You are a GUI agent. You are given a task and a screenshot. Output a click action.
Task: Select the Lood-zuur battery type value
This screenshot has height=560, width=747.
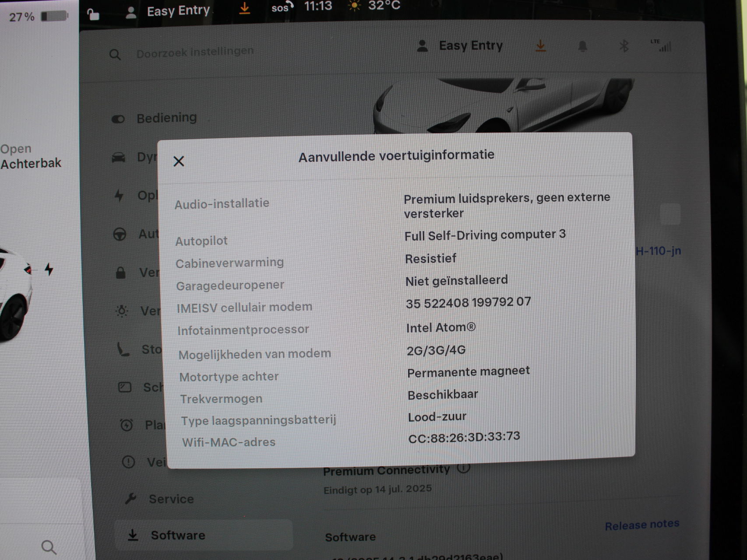click(x=437, y=417)
